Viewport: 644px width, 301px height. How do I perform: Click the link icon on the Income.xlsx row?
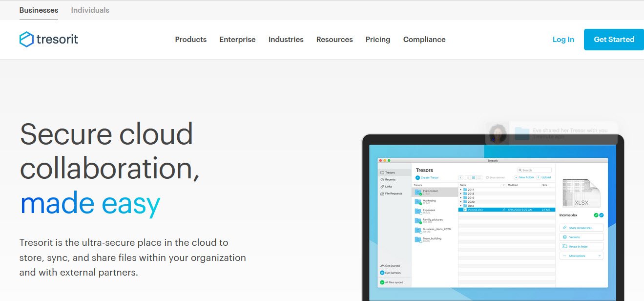[504, 210]
